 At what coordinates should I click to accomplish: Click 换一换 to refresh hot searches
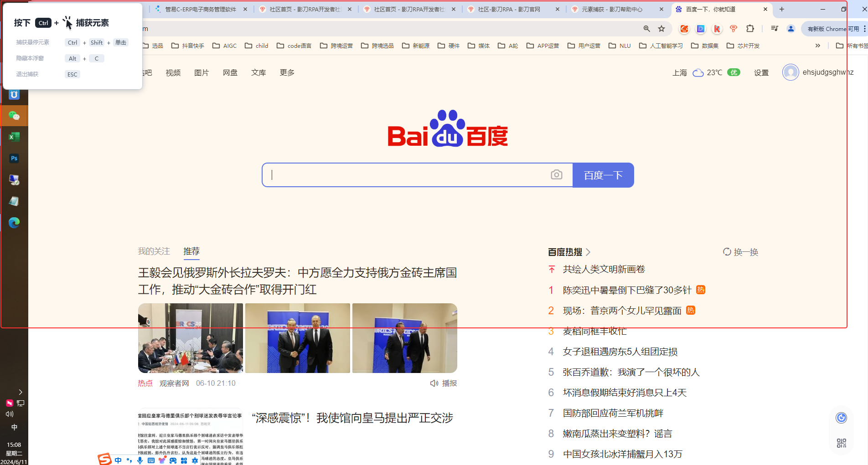(741, 252)
